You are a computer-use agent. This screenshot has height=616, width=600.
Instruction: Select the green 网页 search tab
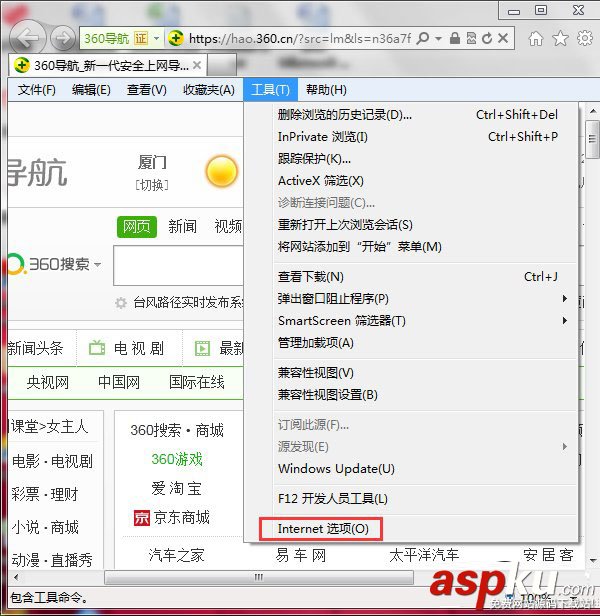pyautogui.click(x=137, y=227)
